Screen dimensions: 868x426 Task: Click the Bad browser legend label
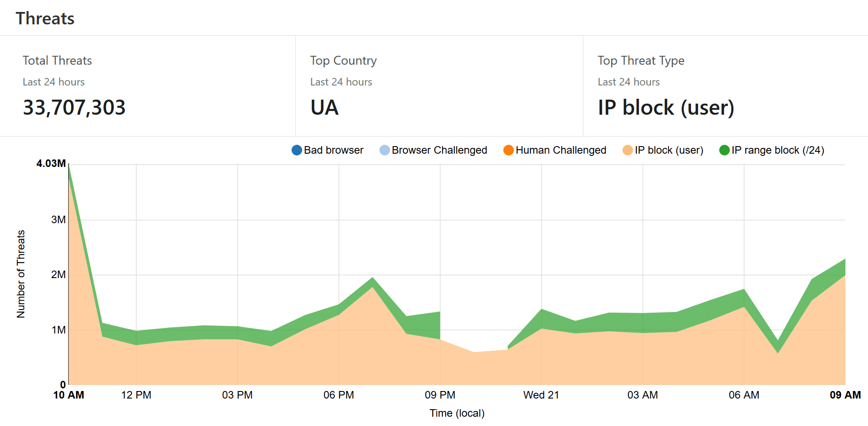click(x=334, y=150)
